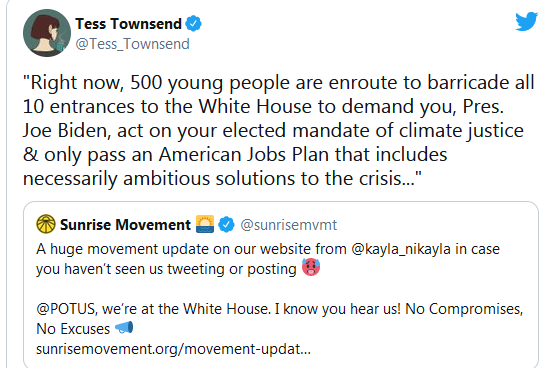Viewport: 550px width, 368px height.
Task: Click the Sunrise Movement avatar icon
Action: coord(46,224)
